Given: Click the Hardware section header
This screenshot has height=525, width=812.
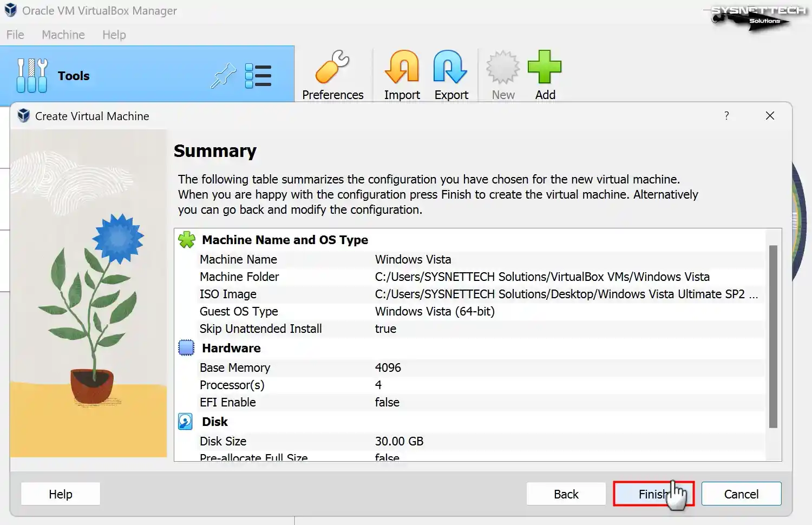Looking at the screenshot, I should click(231, 348).
